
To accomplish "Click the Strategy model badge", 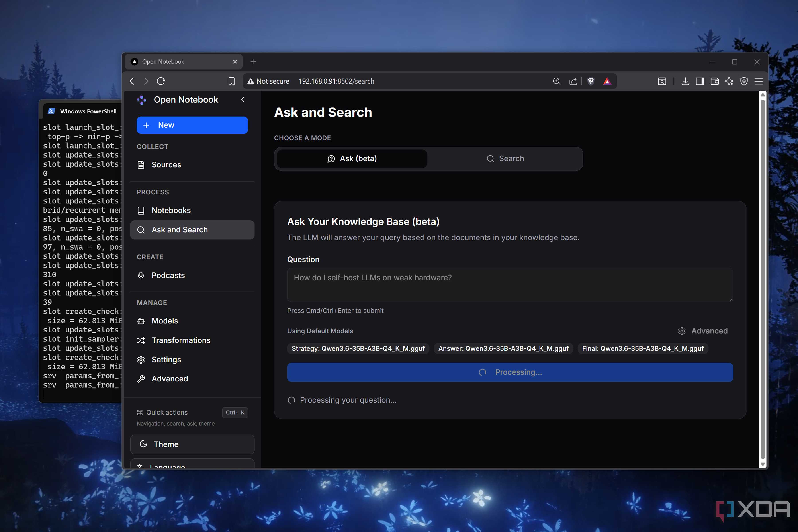I will pyautogui.click(x=358, y=348).
